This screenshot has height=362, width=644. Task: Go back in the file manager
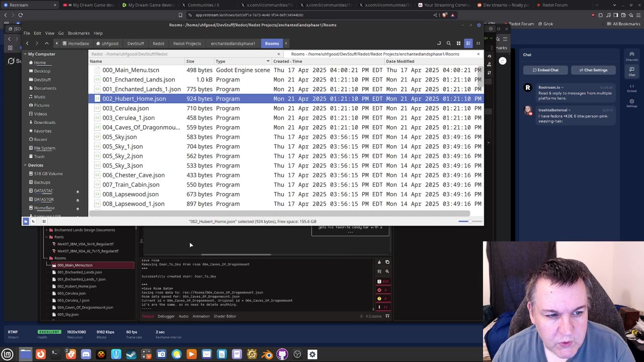click(27, 43)
